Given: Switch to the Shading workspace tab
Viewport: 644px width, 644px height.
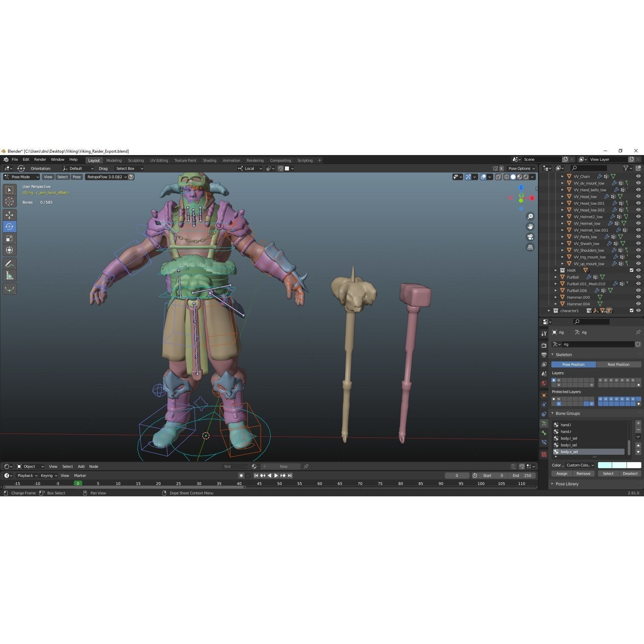Looking at the screenshot, I should (209, 160).
